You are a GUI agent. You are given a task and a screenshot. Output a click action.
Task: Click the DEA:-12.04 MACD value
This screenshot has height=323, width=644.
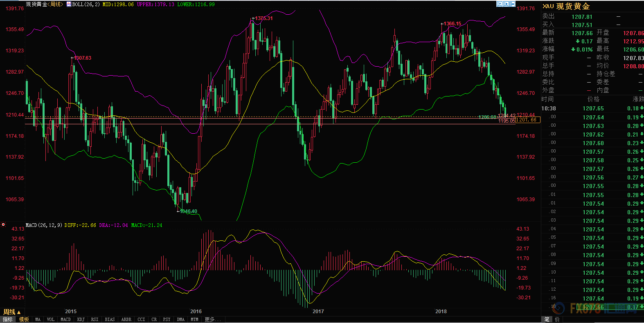tap(114, 225)
